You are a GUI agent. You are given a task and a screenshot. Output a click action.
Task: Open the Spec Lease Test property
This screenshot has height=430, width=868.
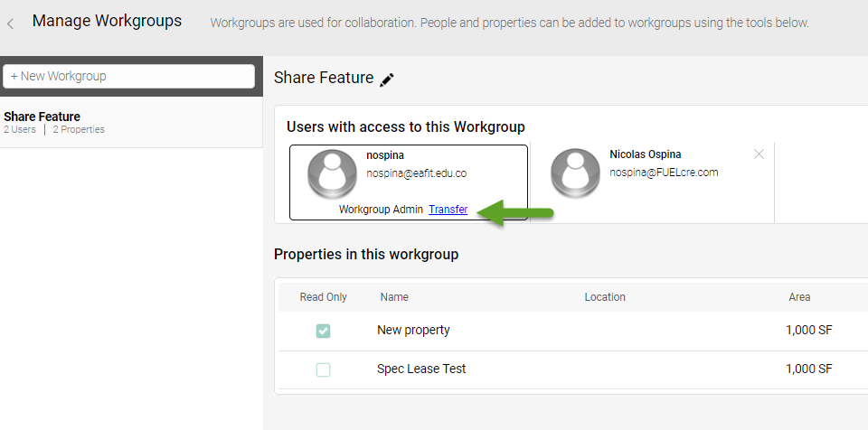421,369
